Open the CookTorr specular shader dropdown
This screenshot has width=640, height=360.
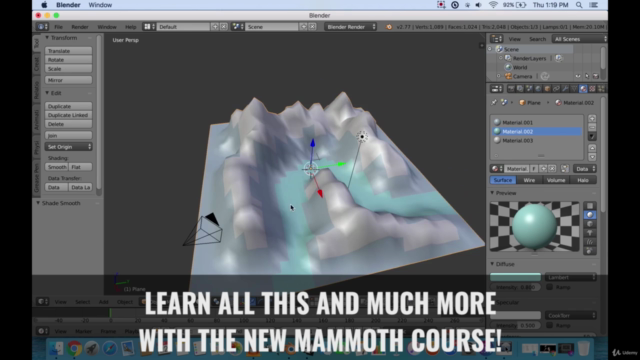click(x=571, y=316)
